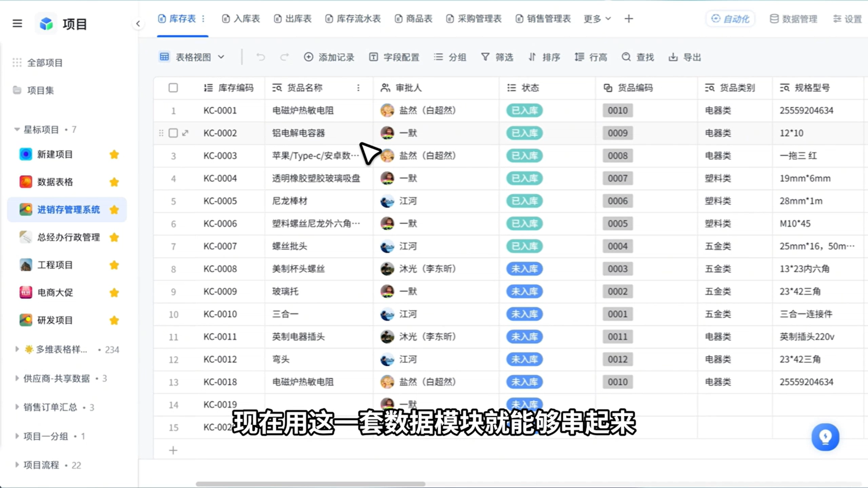The height and width of the screenshot is (488, 868).
Task: Expand the 供应商-共享数据 group
Action: click(x=17, y=378)
